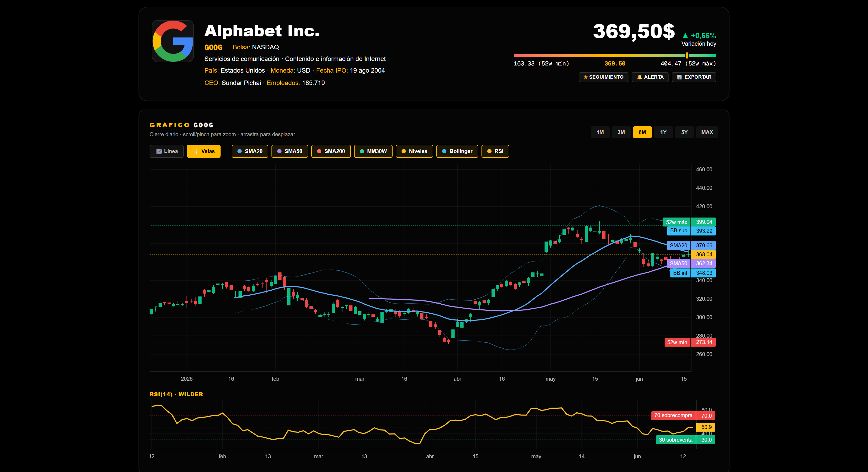Toggle the MM30W overlay
The height and width of the screenshot is (472, 868).
pos(373,151)
